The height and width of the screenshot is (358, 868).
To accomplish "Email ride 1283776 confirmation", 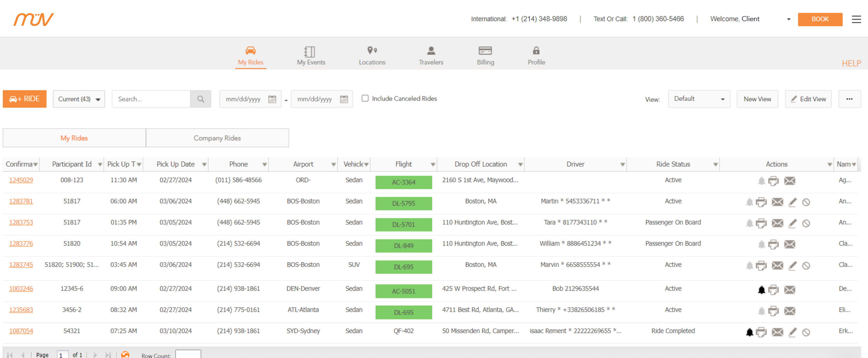I will [x=789, y=245].
